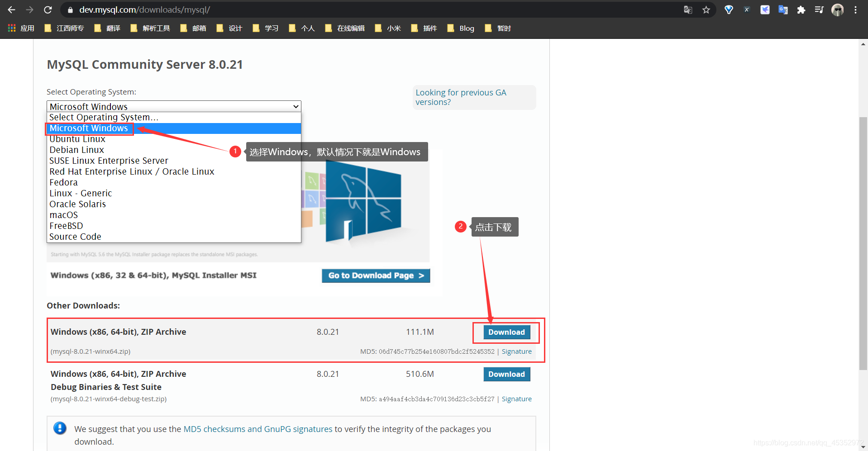The image size is (868, 451).
Task: Click the blue exclamation info icon
Action: point(60,428)
